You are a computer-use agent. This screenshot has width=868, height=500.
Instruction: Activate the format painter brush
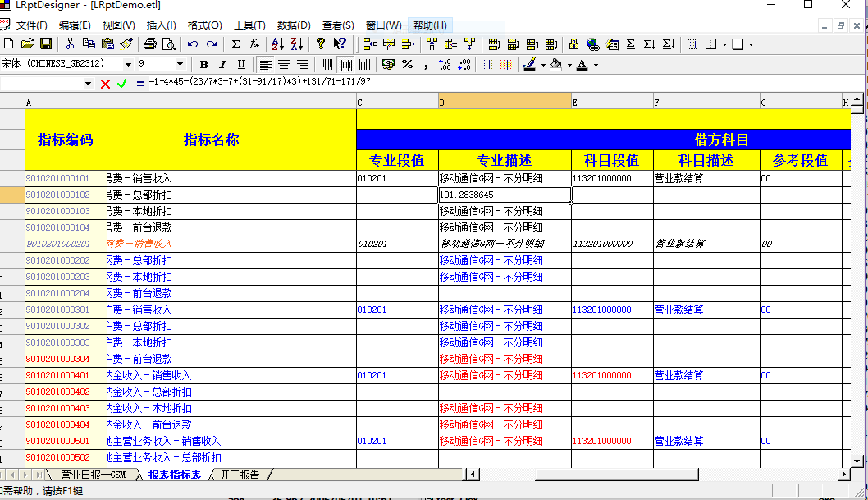click(127, 44)
